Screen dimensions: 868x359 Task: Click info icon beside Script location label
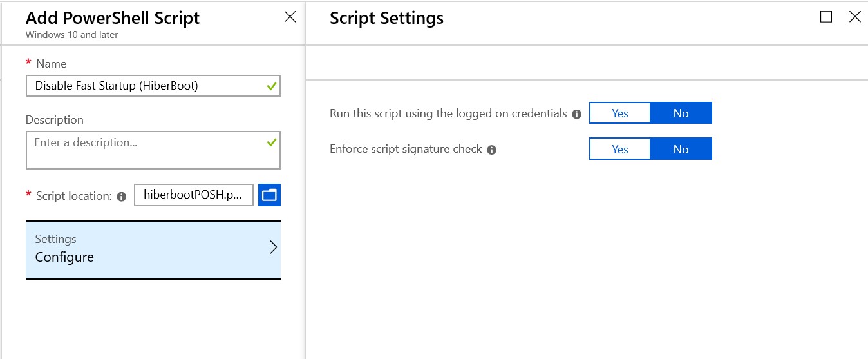click(122, 197)
